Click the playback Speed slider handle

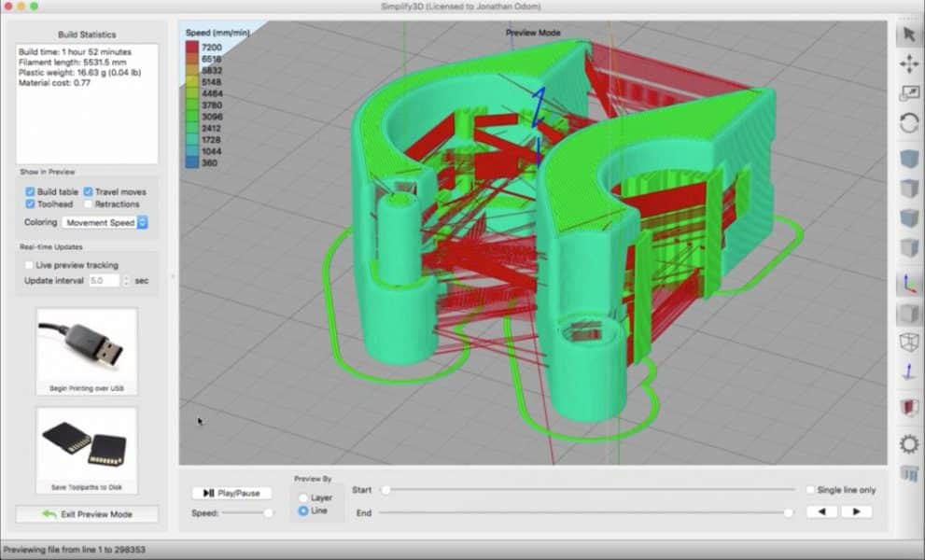click(269, 513)
